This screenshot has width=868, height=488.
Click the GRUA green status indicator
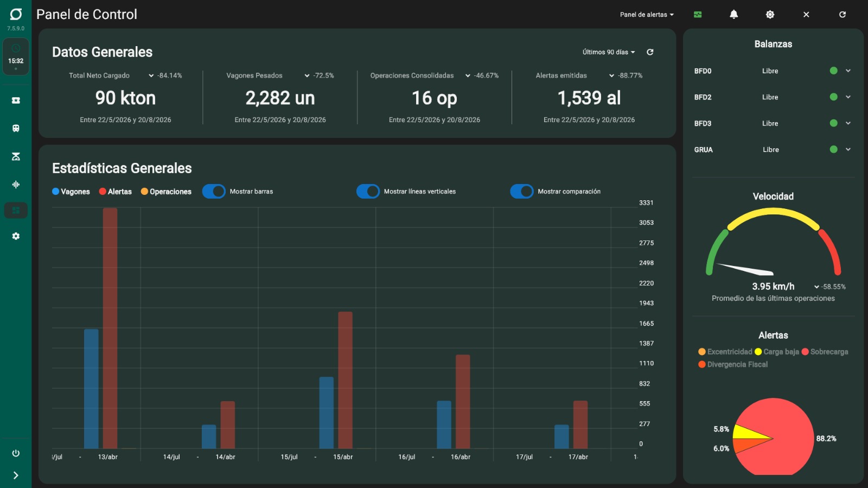point(834,149)
